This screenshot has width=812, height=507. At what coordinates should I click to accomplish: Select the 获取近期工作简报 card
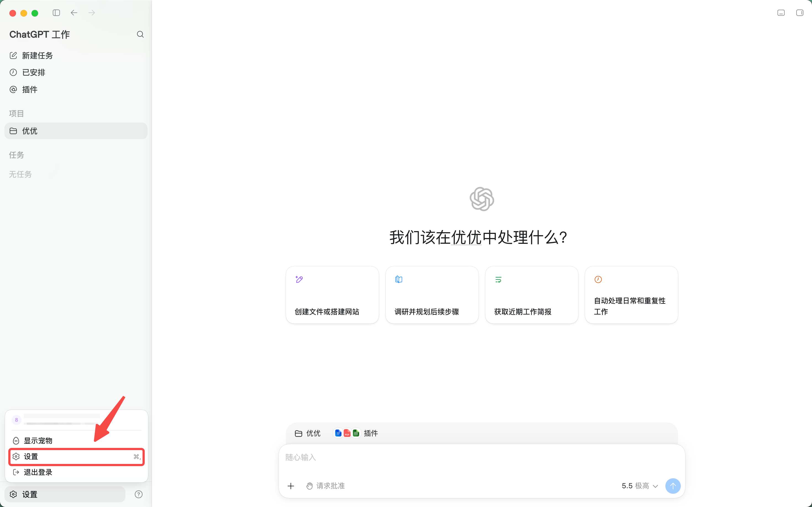tap(532, 295)
